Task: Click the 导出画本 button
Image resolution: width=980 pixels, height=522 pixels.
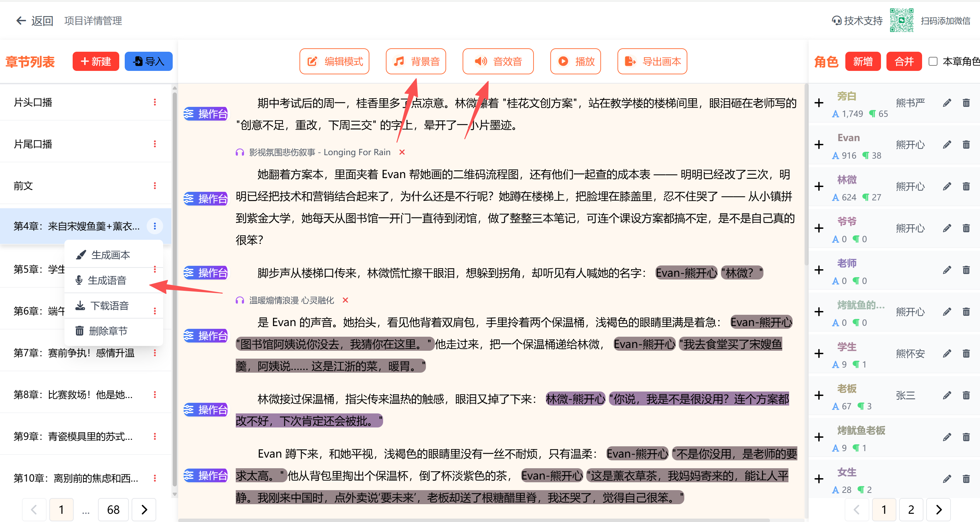Action: click(x=652, y=62)
